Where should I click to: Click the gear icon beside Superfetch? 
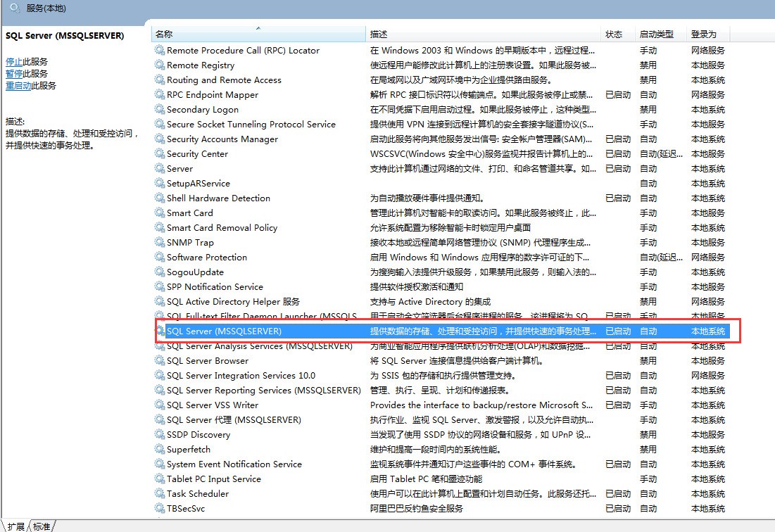tap(159, 449)
